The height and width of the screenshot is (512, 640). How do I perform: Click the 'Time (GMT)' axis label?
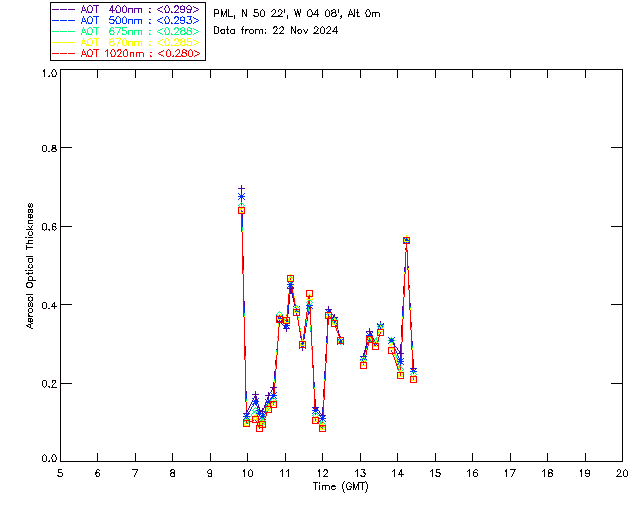coord(340,487)
